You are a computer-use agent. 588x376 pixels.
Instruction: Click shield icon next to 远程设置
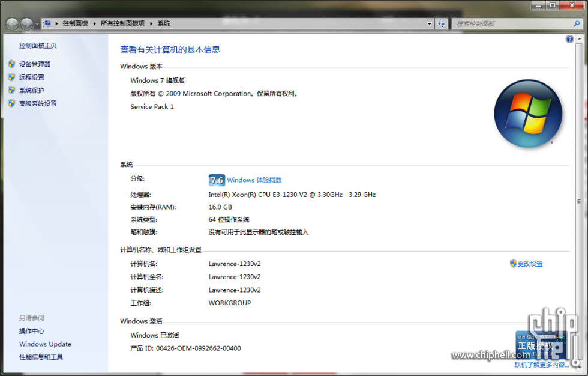point(11,77)
